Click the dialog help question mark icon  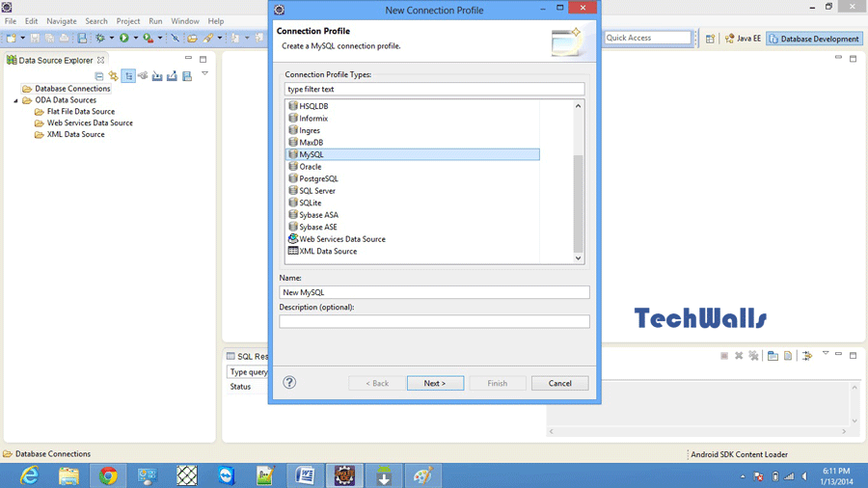pos(289,382)
